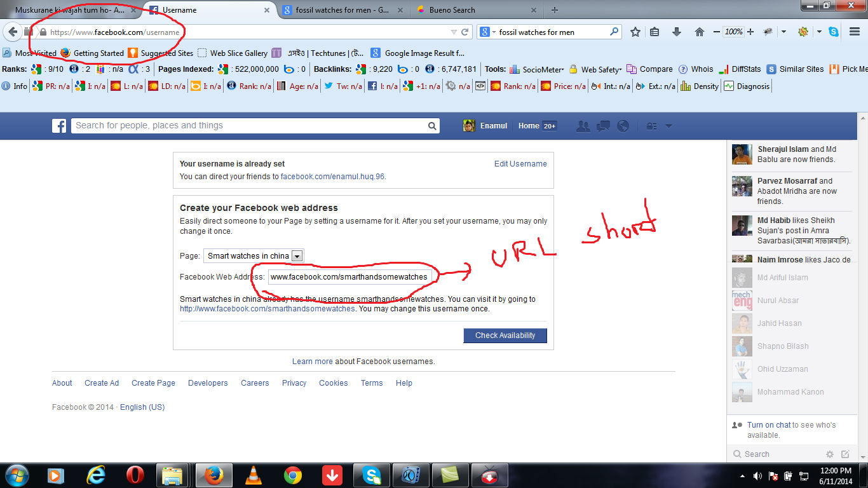
Task: Open Suggested Sites bookmark
Action: coord(160,53)
